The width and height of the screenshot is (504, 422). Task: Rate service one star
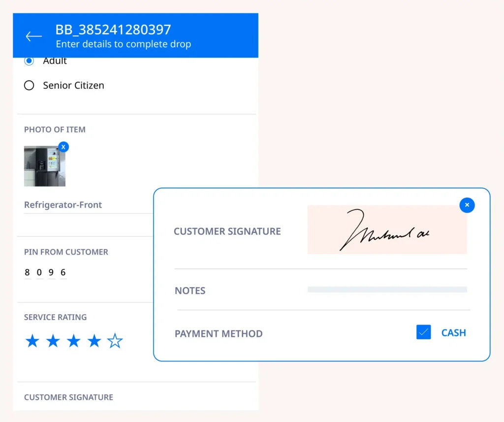tap(32, 341)
